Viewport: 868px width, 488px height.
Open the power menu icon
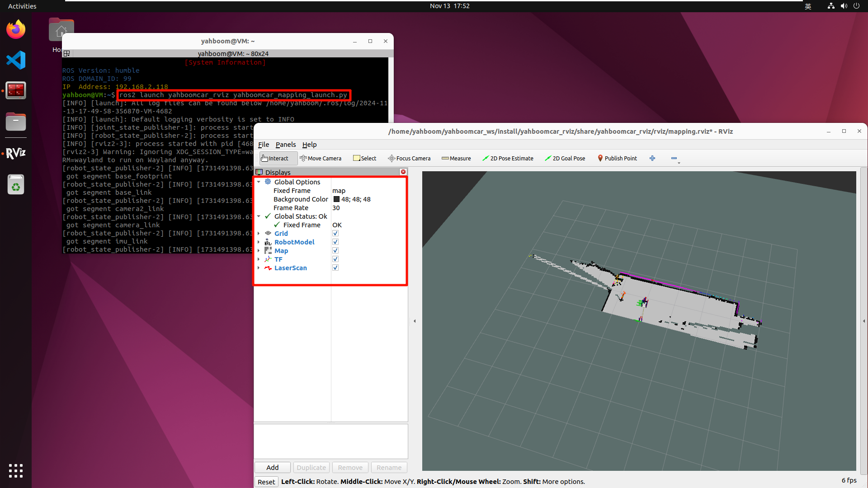(x=856, y=6)
